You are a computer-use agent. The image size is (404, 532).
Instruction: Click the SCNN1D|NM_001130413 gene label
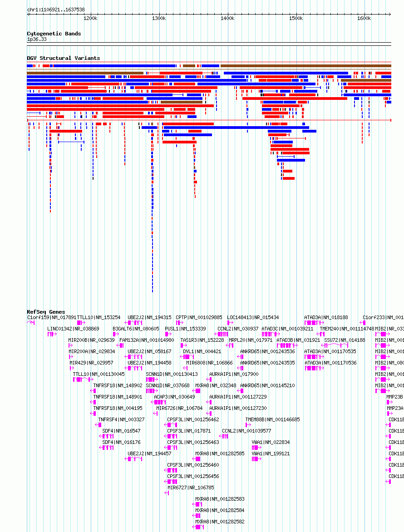[172, 374]
